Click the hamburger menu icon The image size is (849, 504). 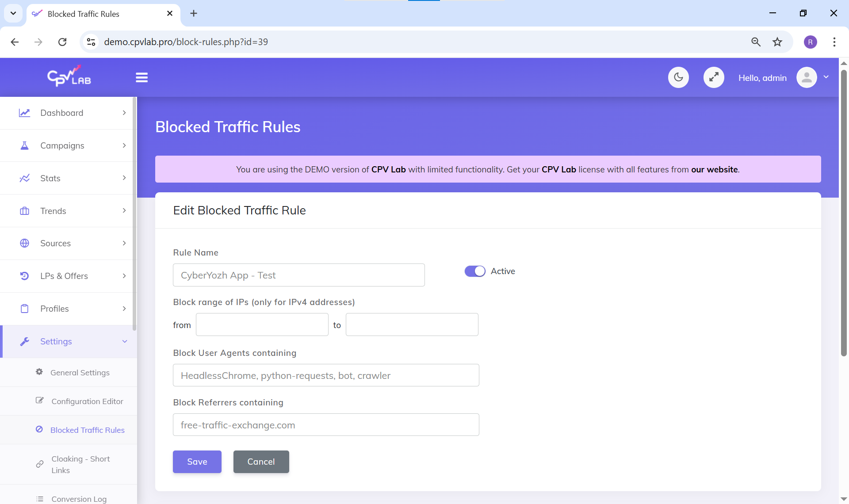141,78
